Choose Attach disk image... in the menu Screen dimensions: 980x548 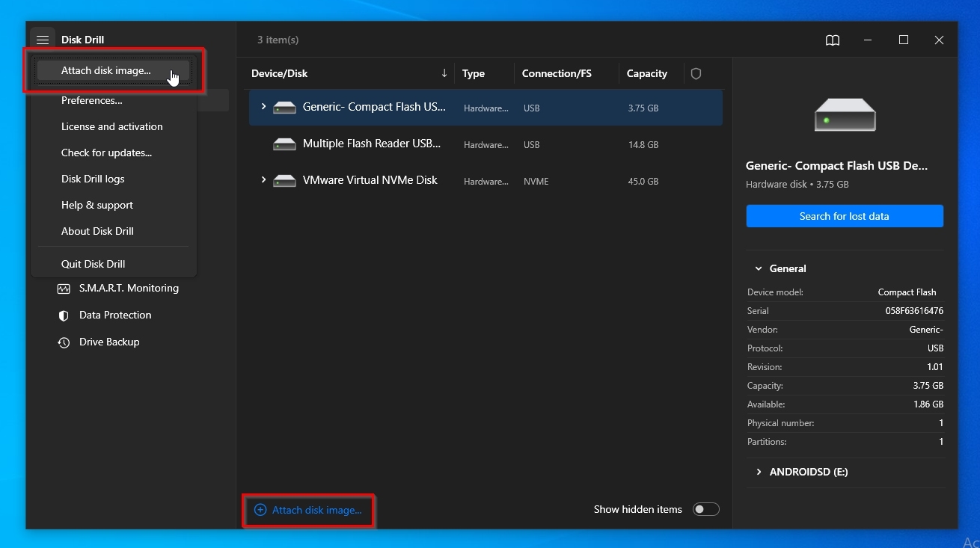click(113, 71)
